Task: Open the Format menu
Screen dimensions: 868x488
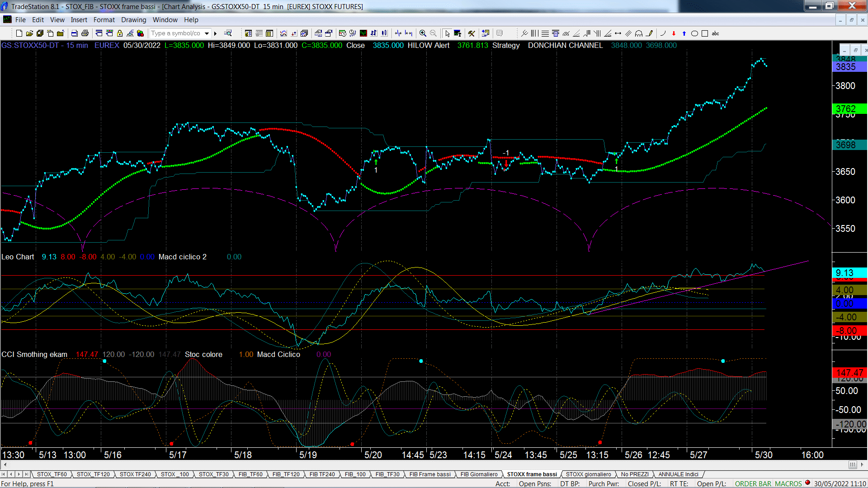Action: pyautogui.click(x=104, y=20)
